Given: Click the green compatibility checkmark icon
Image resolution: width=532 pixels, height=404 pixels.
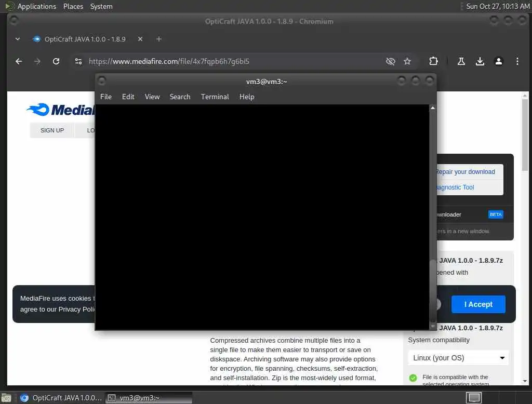Looking at the screenshot, I should [413, 378].
